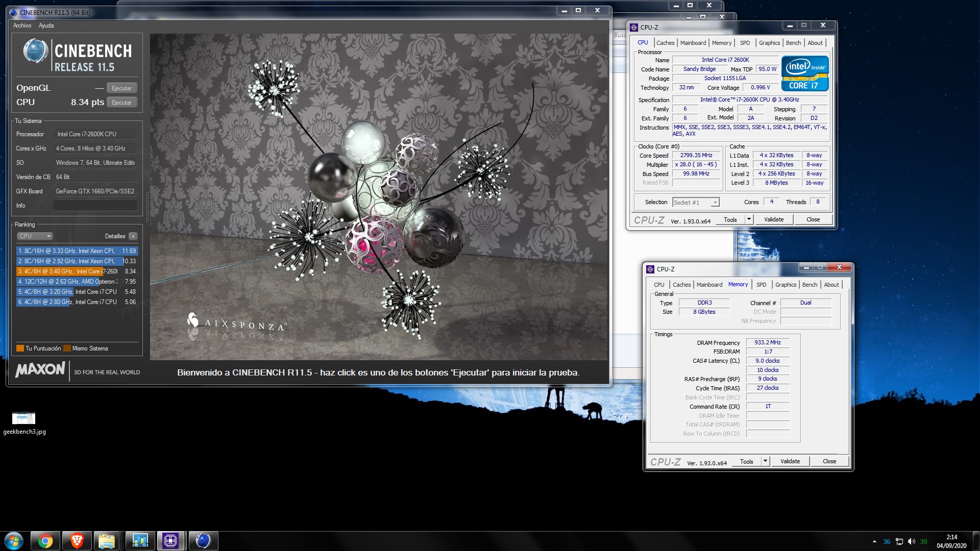
Task: Click Tools button in Memory CPU-Z window
Action: (746, 462)
